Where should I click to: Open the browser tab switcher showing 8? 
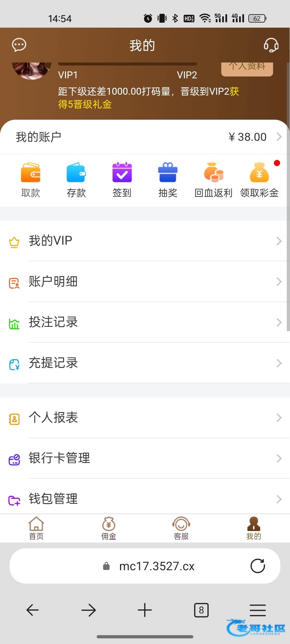201,610
